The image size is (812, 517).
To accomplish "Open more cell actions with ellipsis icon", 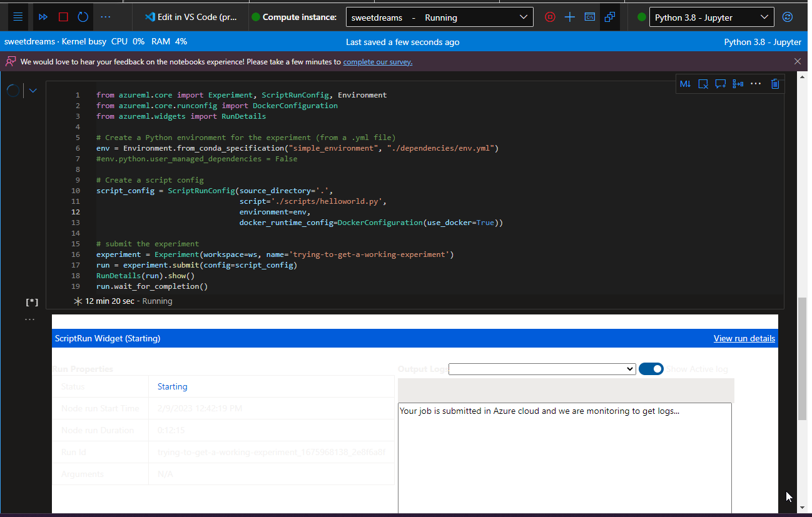I will click(756, 83).
